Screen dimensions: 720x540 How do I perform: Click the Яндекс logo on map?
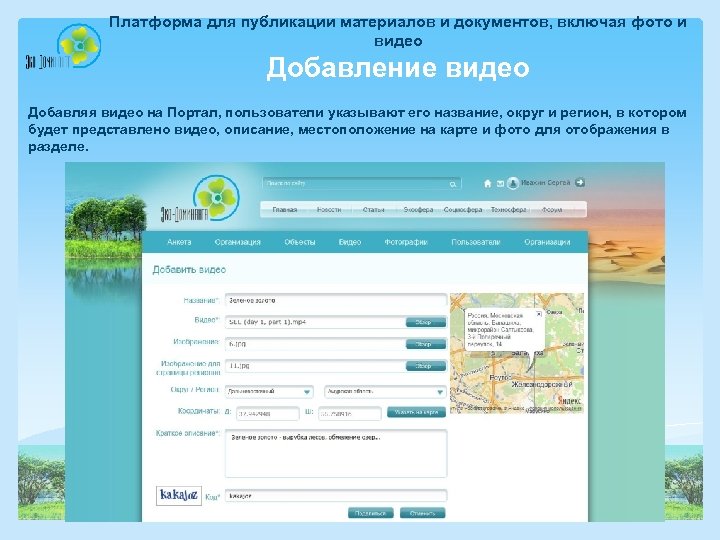point(570,401)
